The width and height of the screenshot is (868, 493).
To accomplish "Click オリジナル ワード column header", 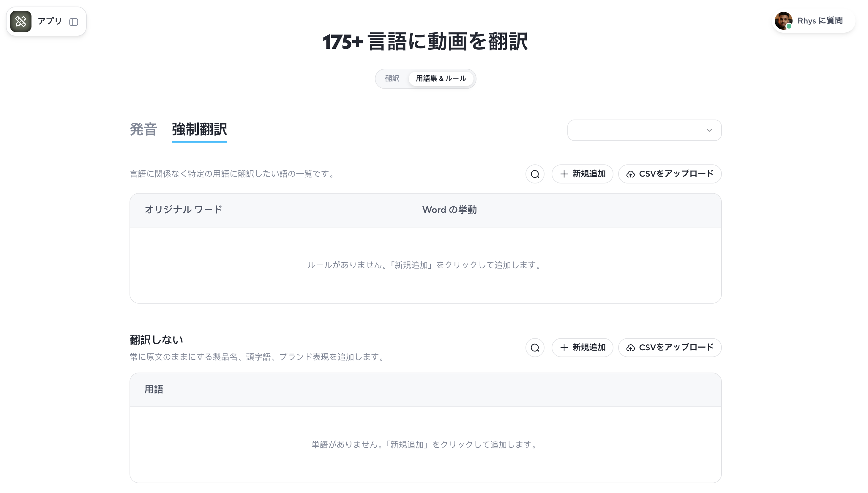I will (183, 210).
